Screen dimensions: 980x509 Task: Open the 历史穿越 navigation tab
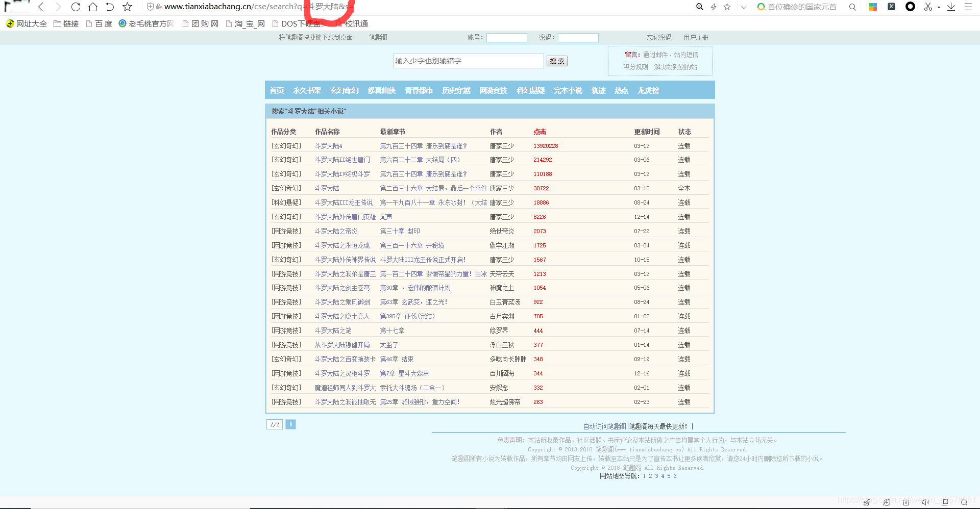[x=456, y=90]
